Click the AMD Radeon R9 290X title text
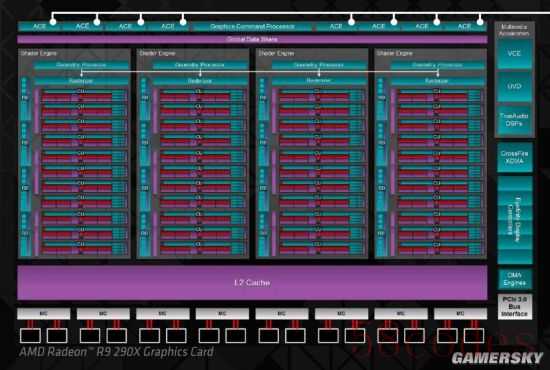Screen dimensions: 550x370 [116, 351]
